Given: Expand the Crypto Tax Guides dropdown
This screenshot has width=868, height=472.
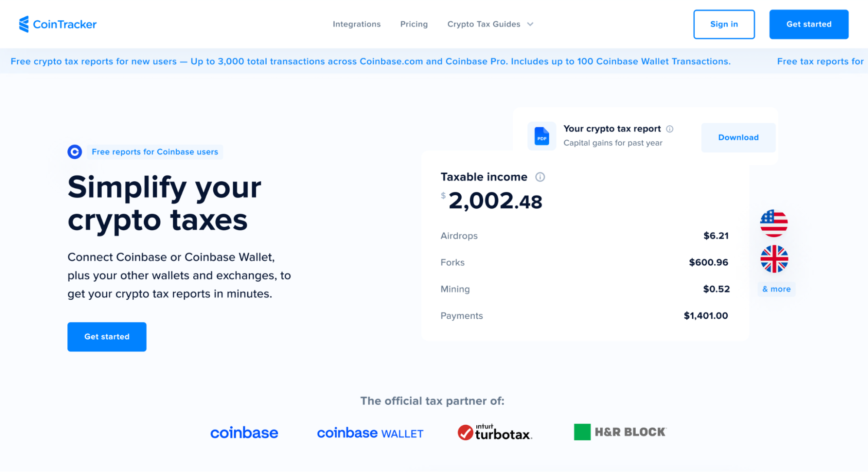Looking at the screenshot, I should [x=490, y=24].
